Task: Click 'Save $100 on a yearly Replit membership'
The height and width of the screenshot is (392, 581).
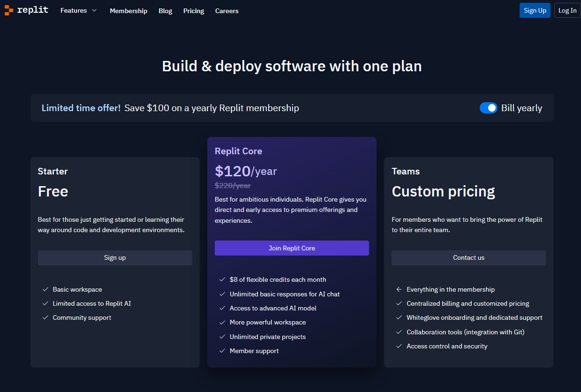Action: tap(211, 108)
